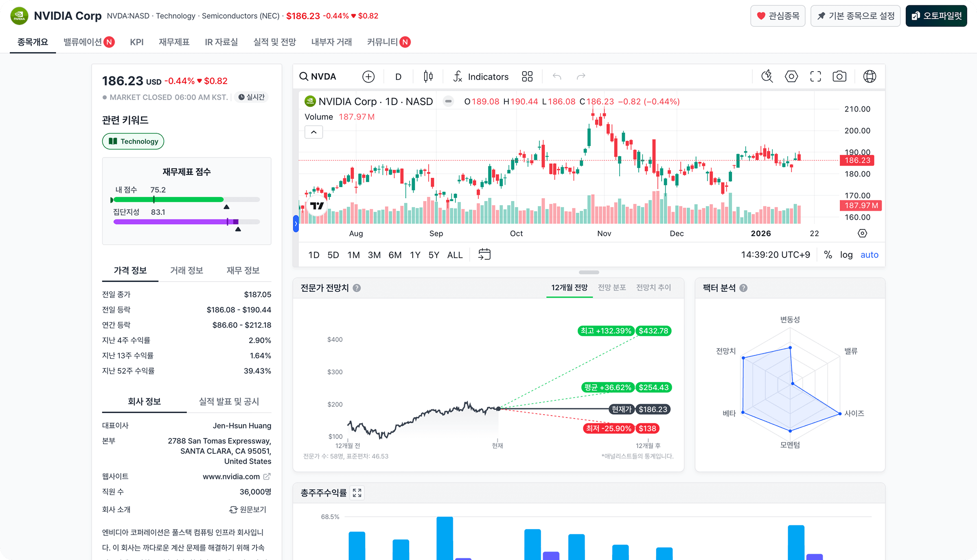The height and width of the screenshot is (560, 977).
Task: Select the 가격 정보 tab
Action: (130, 270)
